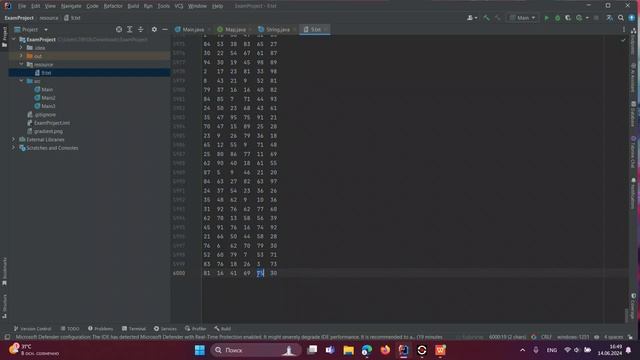Click the Collapse All icon in Project panel
Image resolution: width=640 pixels, height=360 pixels.
tap(140, 29)
